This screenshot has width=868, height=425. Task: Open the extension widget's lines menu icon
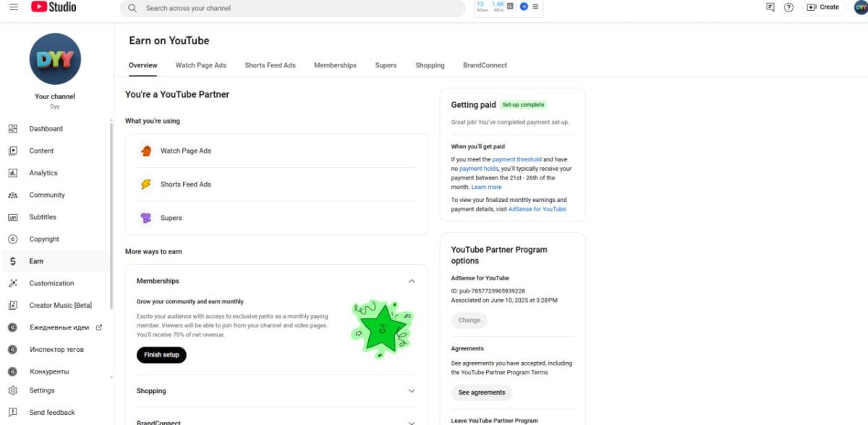tap(535, 7)
